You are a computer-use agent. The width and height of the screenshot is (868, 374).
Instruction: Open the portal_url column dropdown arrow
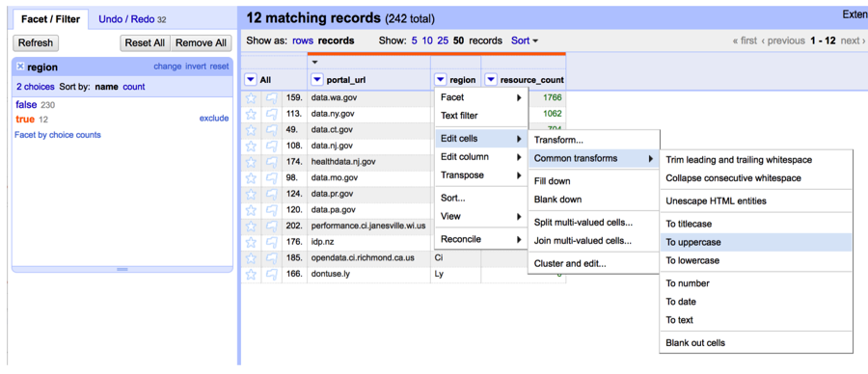coord(317,80)
